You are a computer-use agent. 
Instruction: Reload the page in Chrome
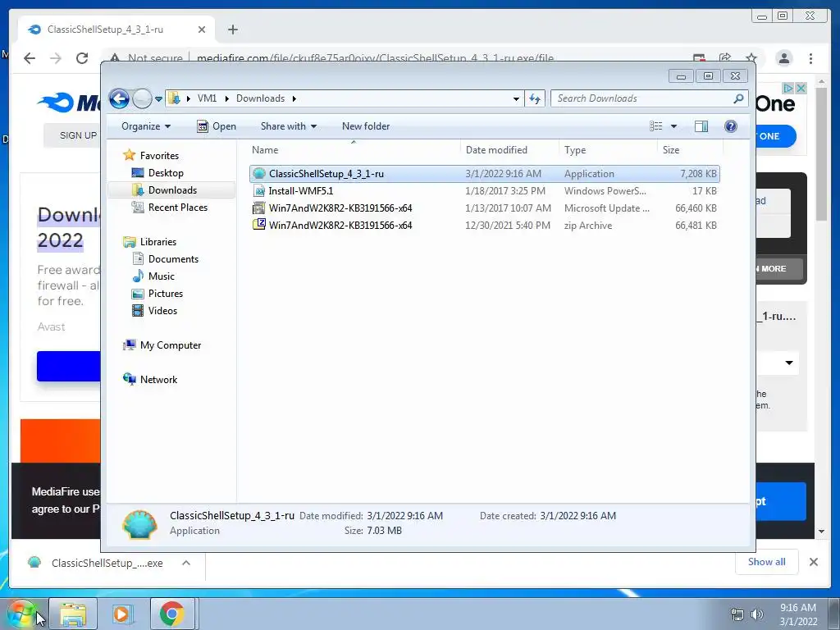coord(82,58)
